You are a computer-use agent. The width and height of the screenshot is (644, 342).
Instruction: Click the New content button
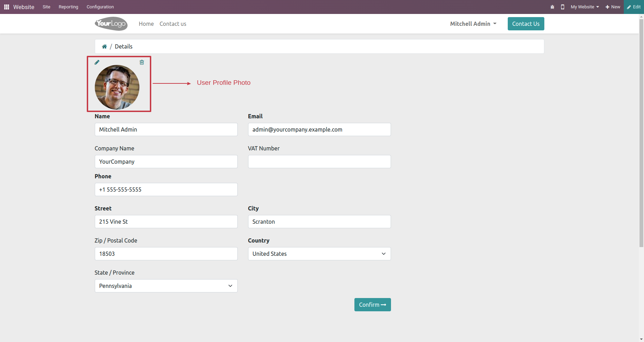(613, 7)
